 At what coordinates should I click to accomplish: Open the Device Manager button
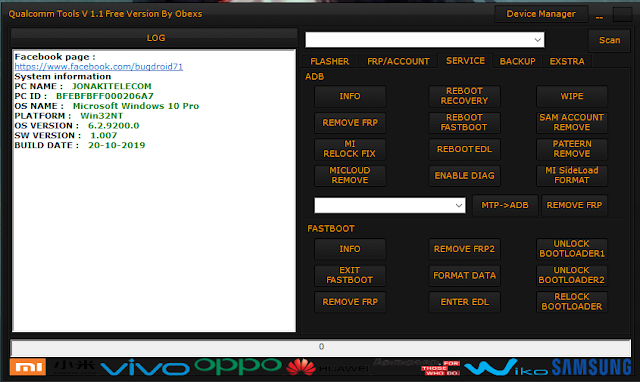pyautogui.click(x=541, y=14)
